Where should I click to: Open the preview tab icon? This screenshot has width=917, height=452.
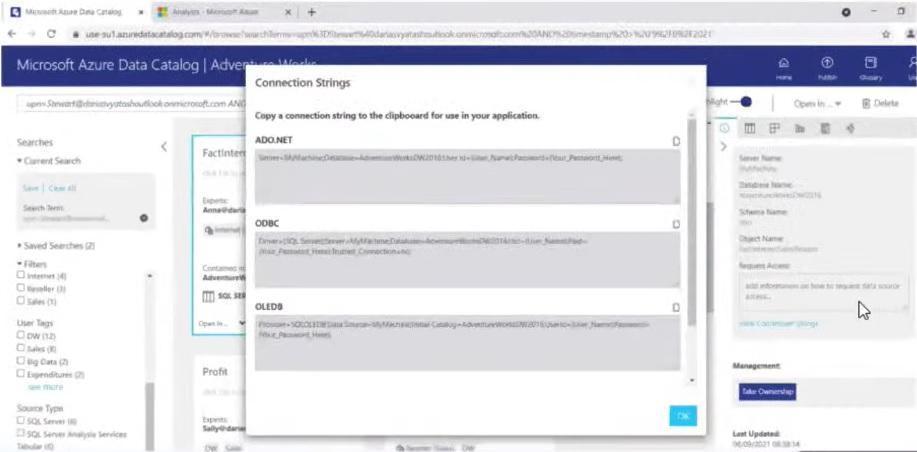point(775,129)
